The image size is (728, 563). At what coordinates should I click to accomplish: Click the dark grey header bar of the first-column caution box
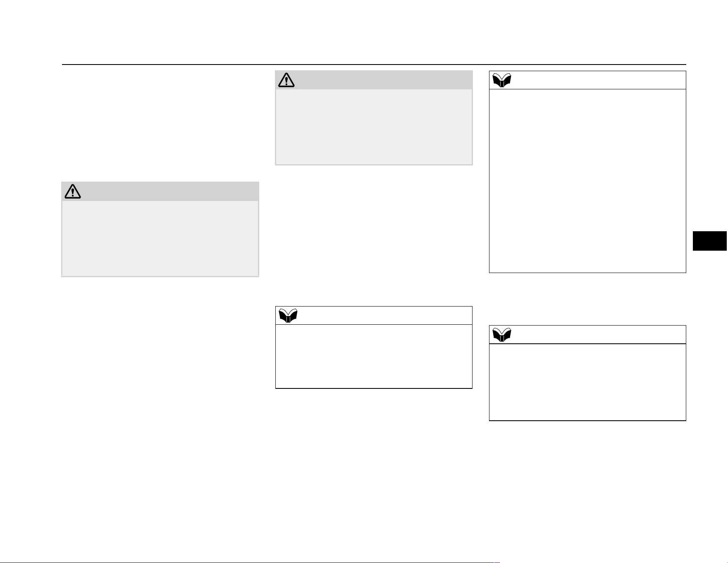(x=160, y=191)
